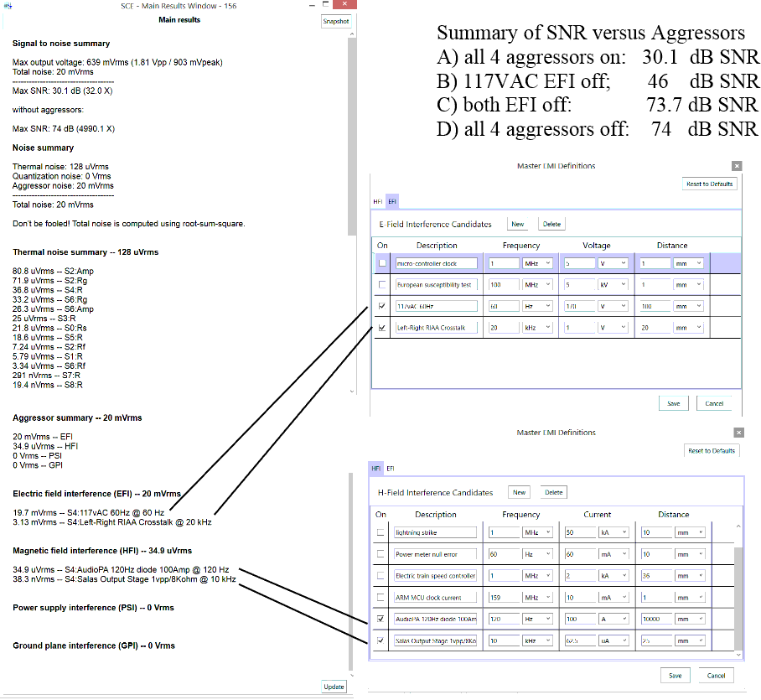
Task: Select HFI tab in lower EMI dialog
Action: pyautogui.click(x=376, y=469)
